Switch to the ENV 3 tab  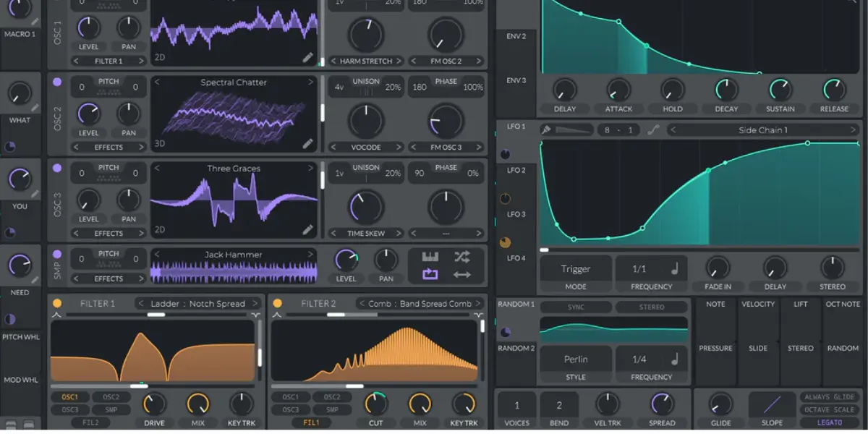tap(516, 80)
